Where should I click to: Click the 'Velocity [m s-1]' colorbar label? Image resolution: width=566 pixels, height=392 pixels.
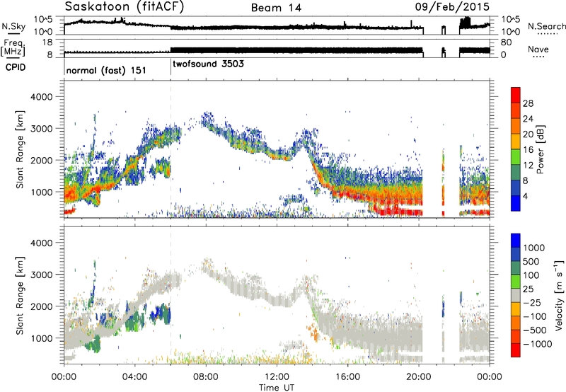click(x=559, y=295)
